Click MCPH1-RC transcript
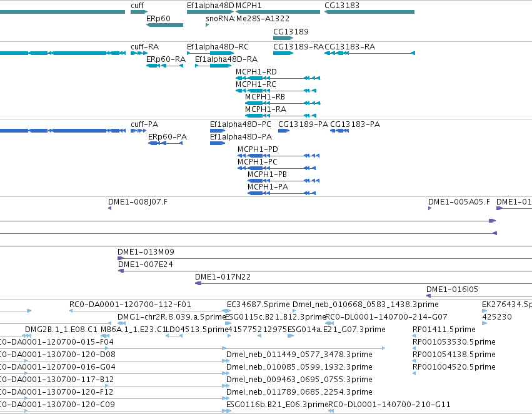 276,91
